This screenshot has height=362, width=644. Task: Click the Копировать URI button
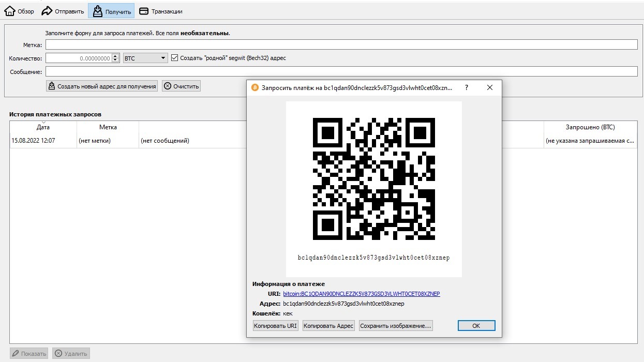275,326
